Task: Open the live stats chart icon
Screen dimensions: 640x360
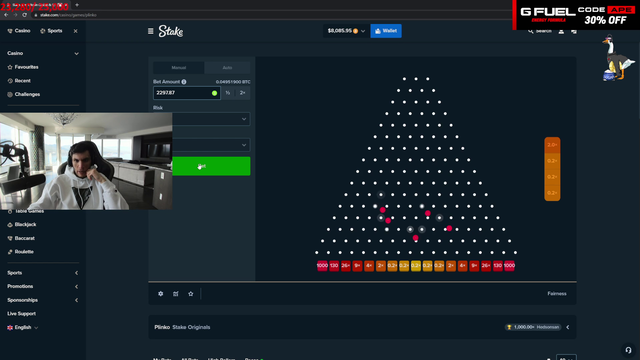Action: 176,294
